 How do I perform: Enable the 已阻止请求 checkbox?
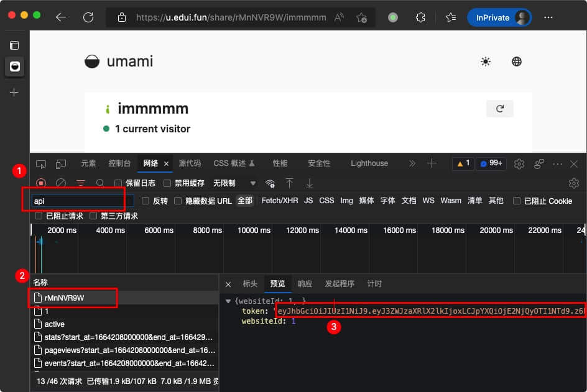click(x=38, y=216)
